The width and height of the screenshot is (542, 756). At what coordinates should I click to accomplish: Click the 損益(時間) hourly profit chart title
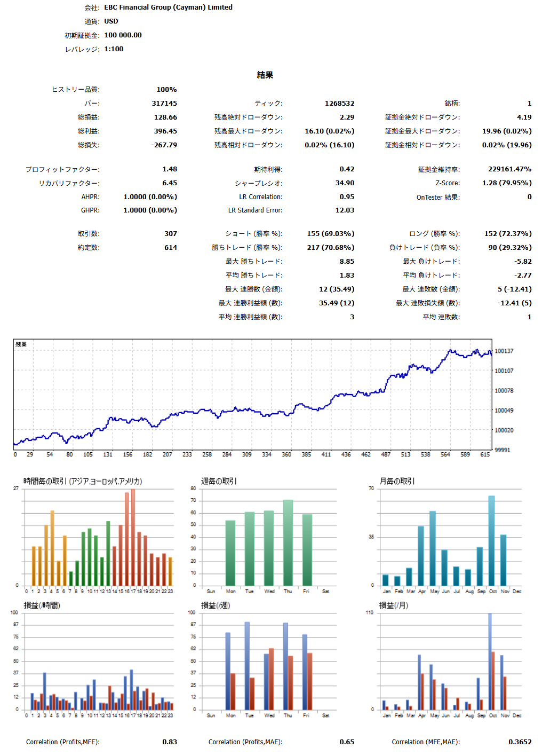[x=42, y=605]
